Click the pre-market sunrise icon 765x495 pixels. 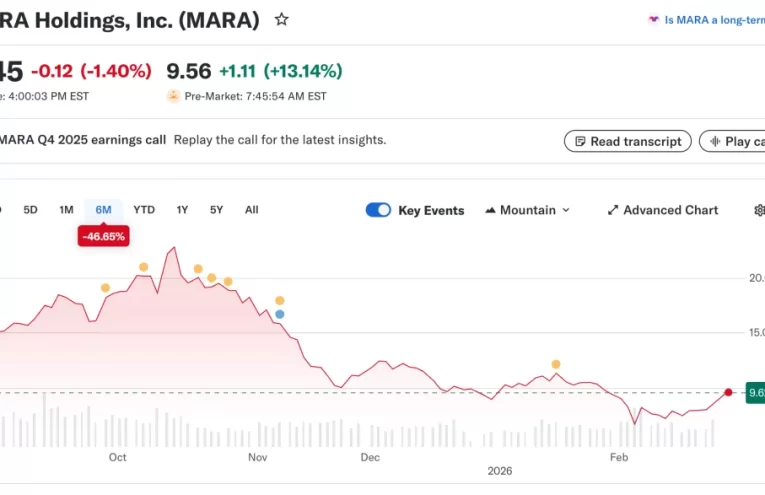click(173, 96)
